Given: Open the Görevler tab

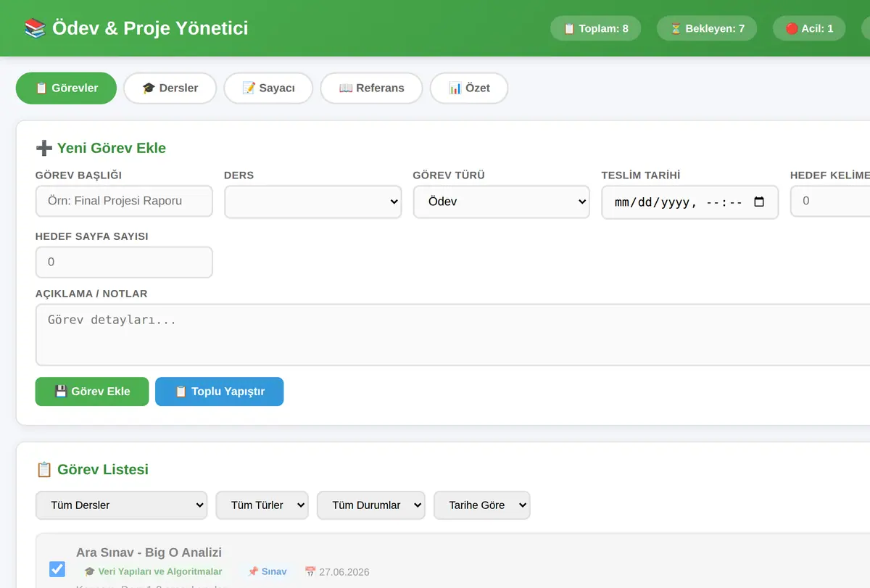Looking at the screenshot, I should tap(66, 88).
